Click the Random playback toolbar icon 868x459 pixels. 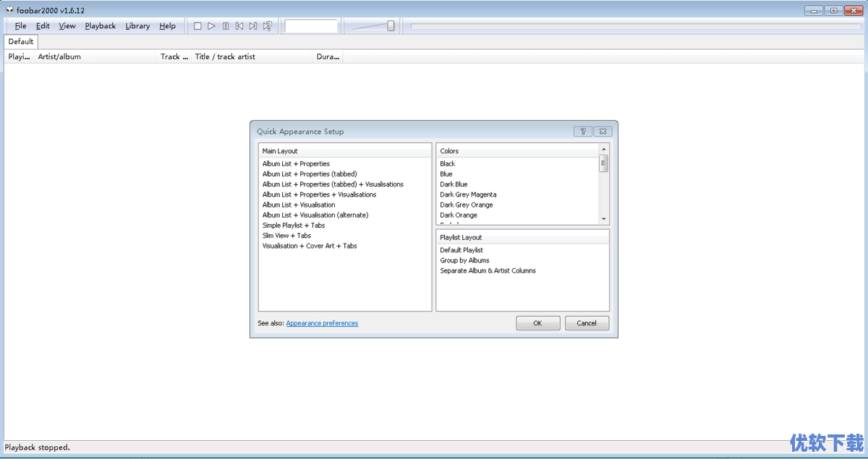268,26
